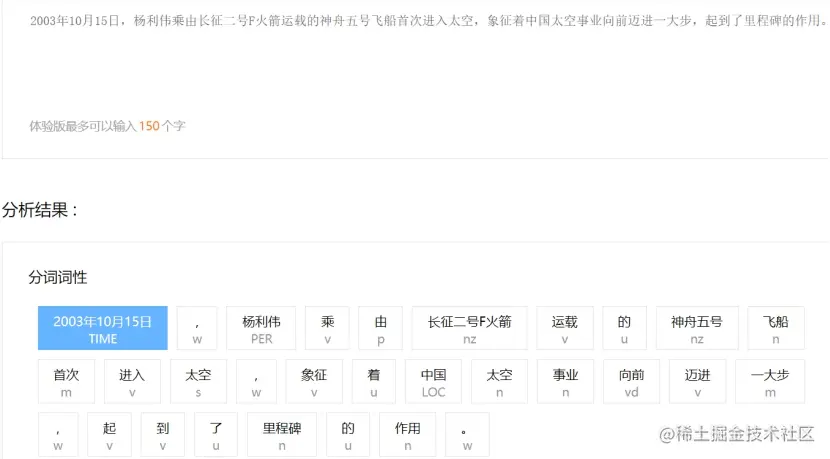The width and height of the screenshot is (830, 459).
Task: Select the 的 token following 里程碑
Action: pos(348,435)
